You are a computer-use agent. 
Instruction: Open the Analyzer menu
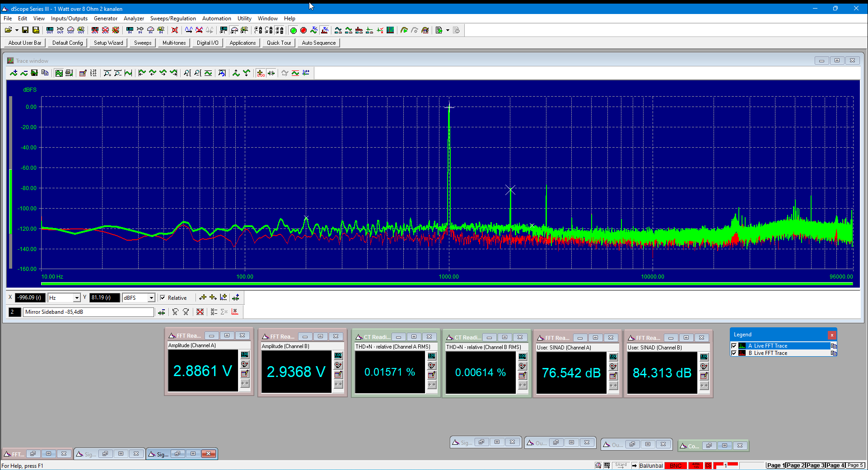(134, 19)
